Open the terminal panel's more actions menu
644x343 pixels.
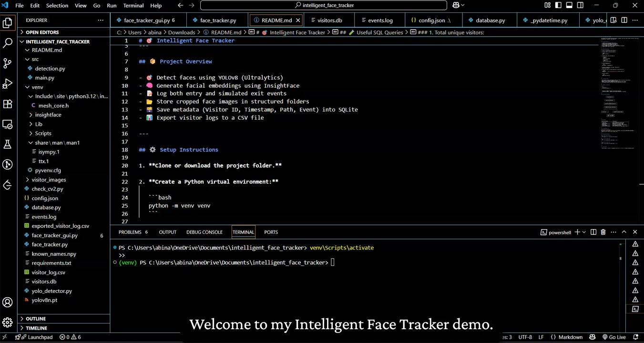coord(613,232)
